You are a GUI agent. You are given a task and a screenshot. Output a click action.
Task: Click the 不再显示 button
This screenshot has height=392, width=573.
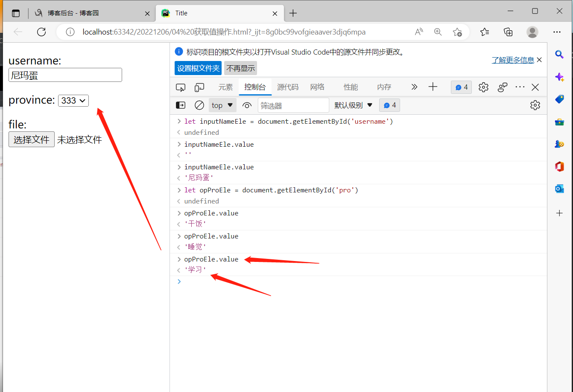(241, 68)
